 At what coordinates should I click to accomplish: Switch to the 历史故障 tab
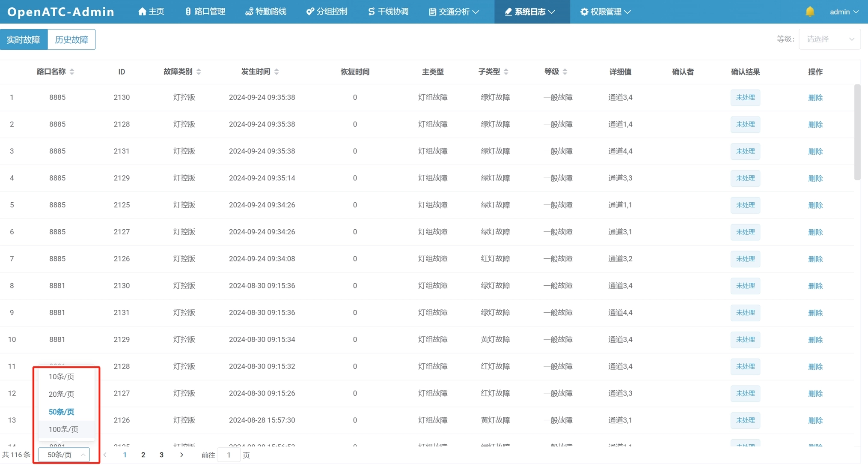pos(71,39)
